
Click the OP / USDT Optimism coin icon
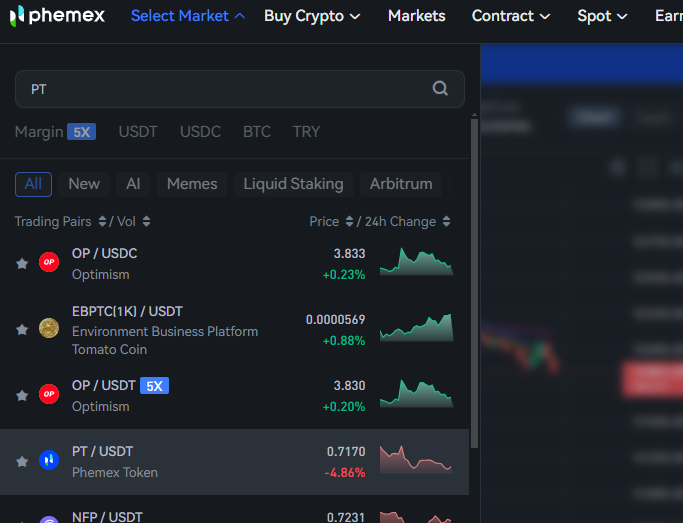pos(49,394)
